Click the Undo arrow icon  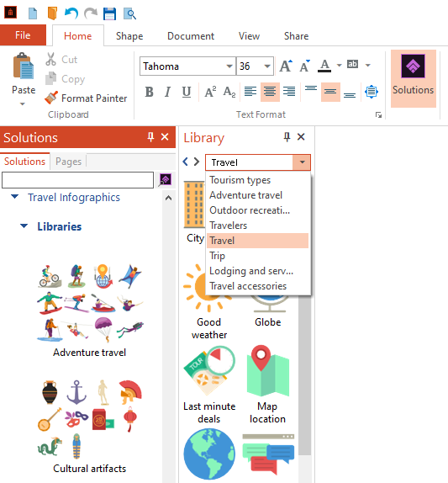(x=71, y=13)
